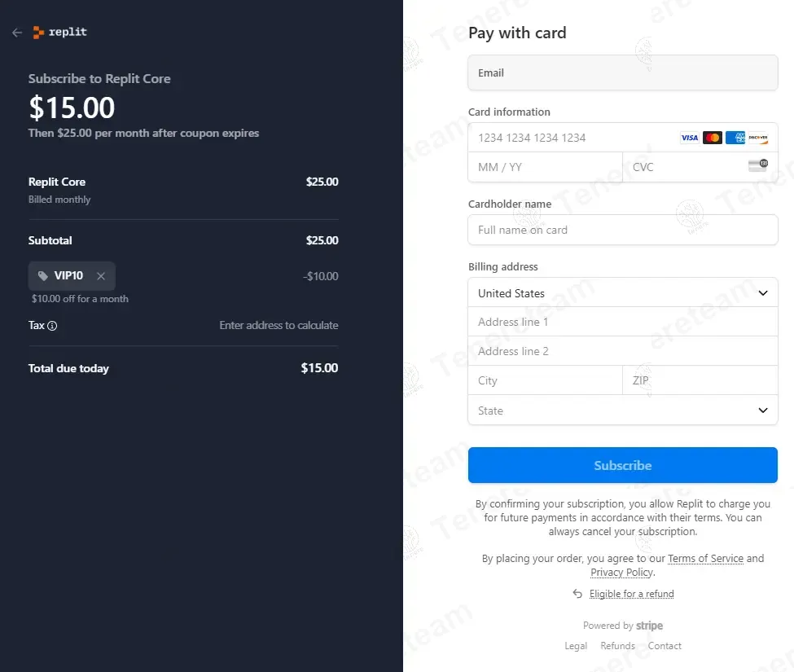794x672 pixels.
Task: Open the Privacy Policy link
Action: 621,573
